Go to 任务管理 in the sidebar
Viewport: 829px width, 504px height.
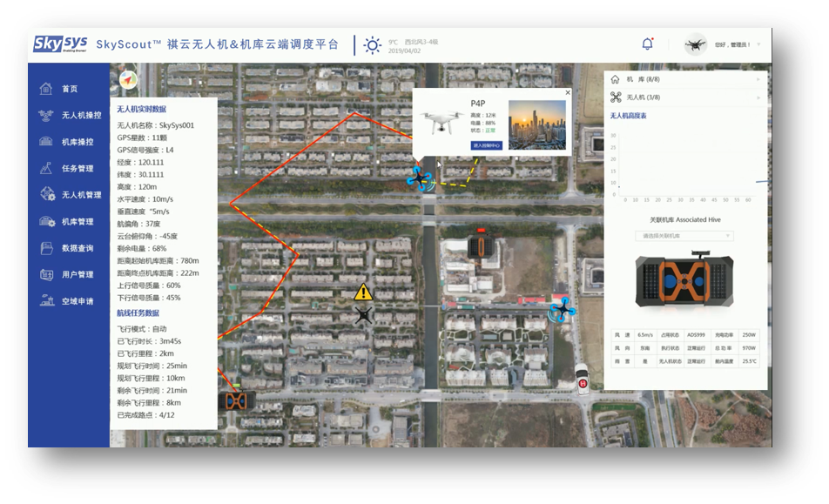click(x=77, y=169)
